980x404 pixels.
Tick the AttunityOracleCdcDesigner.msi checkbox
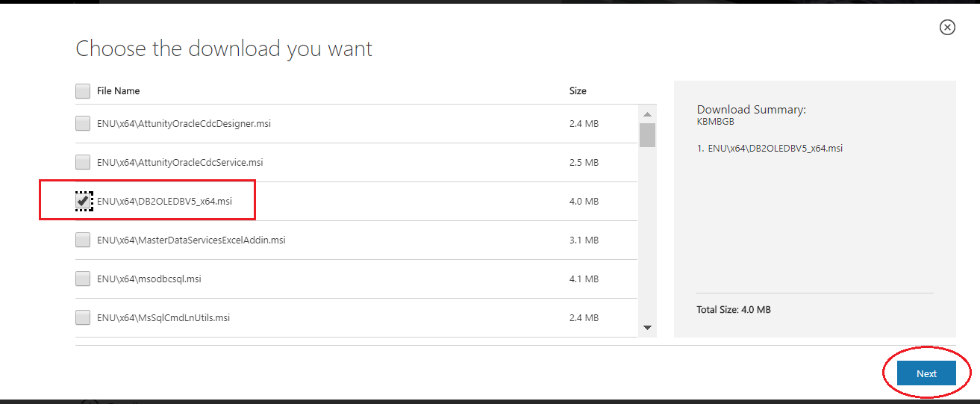point(83,123)
